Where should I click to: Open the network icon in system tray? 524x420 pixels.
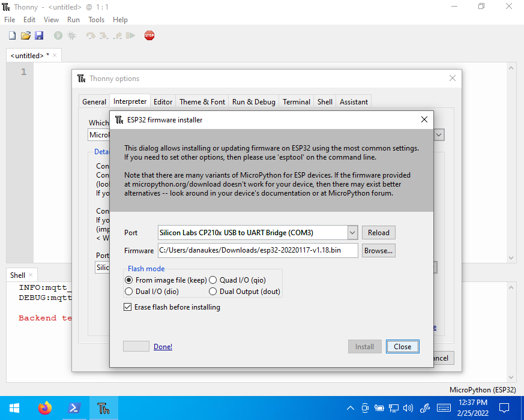pos(394,408)
